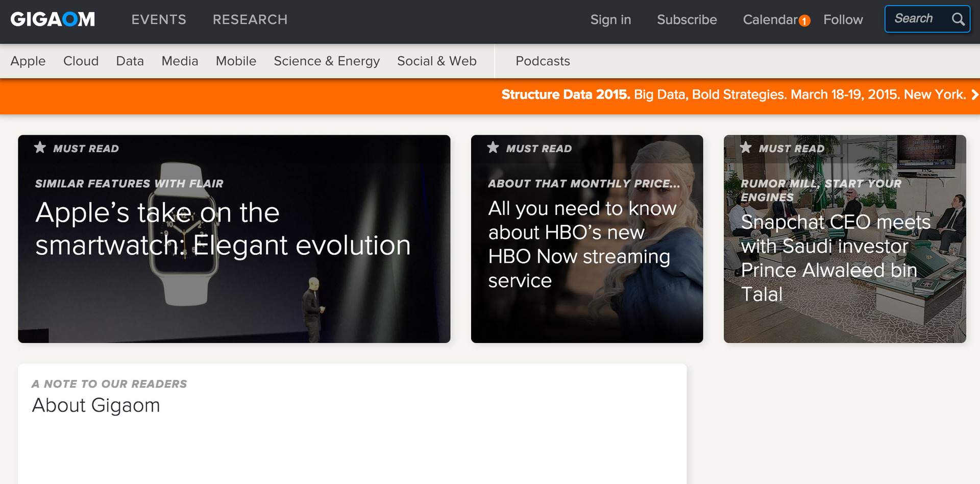Click the Calendar notification badge
Viewport: 980px width, 484px height.
click(x=804, y=21)
